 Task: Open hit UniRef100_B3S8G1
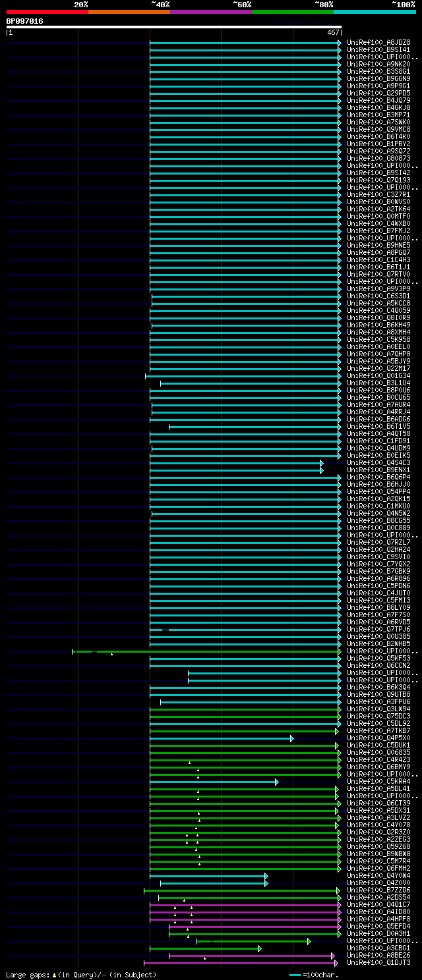coord(378,71)
